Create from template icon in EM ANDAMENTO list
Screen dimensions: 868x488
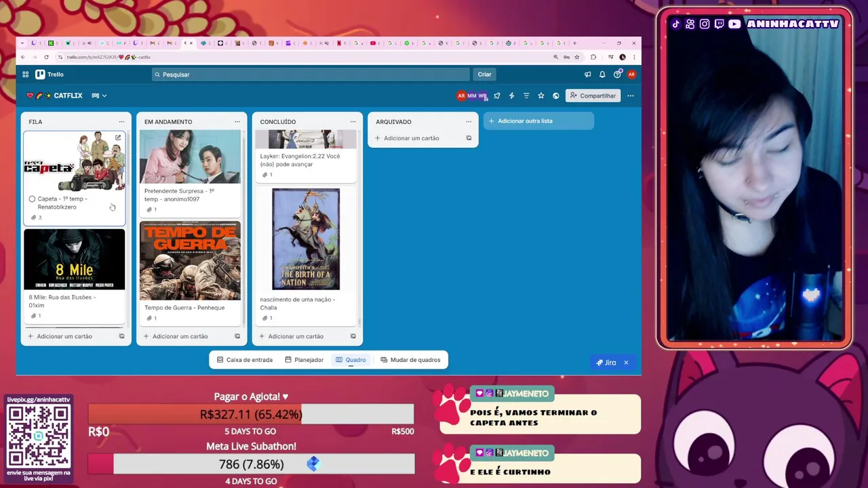point(237,336)
